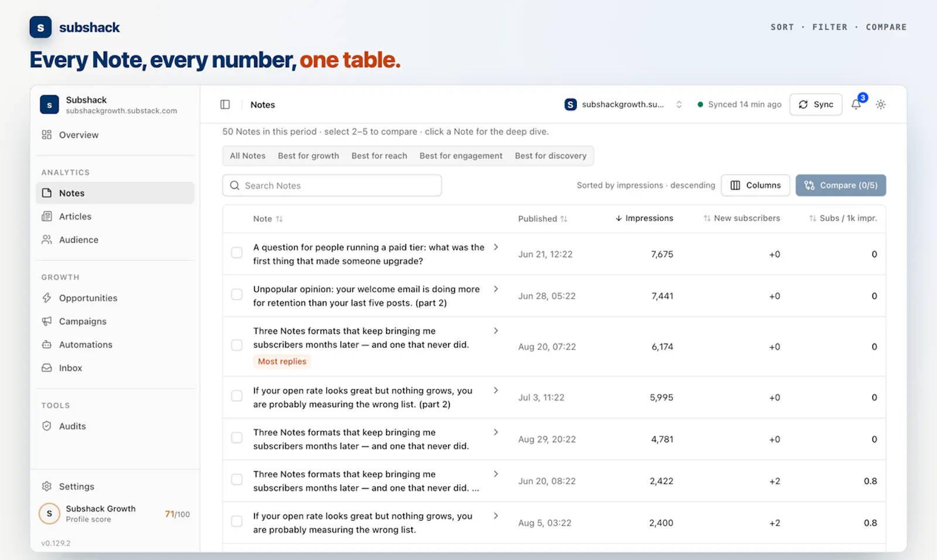Open the Columns chooser
937x560 pixels.
pos(755,185)
